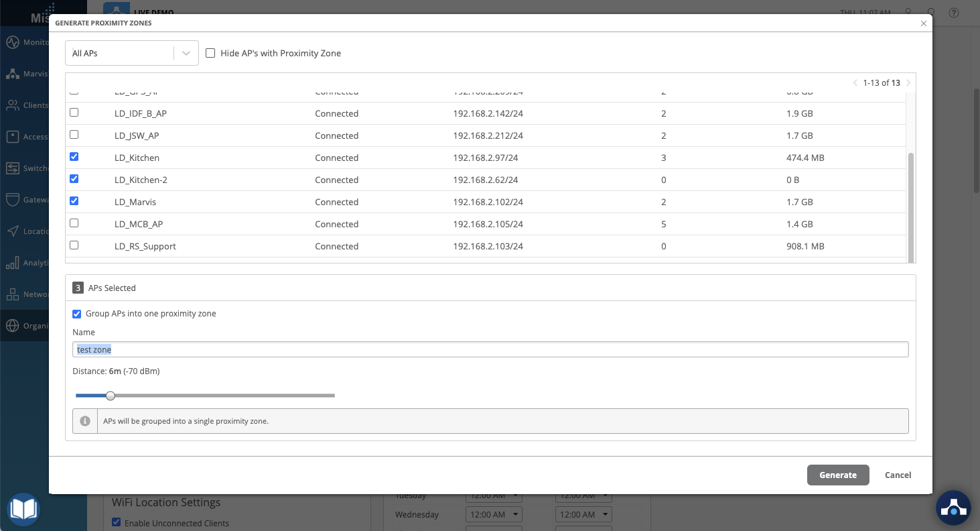Open the Access Points sidebar icon
The image size is (980, 531).
pos(12,137)
